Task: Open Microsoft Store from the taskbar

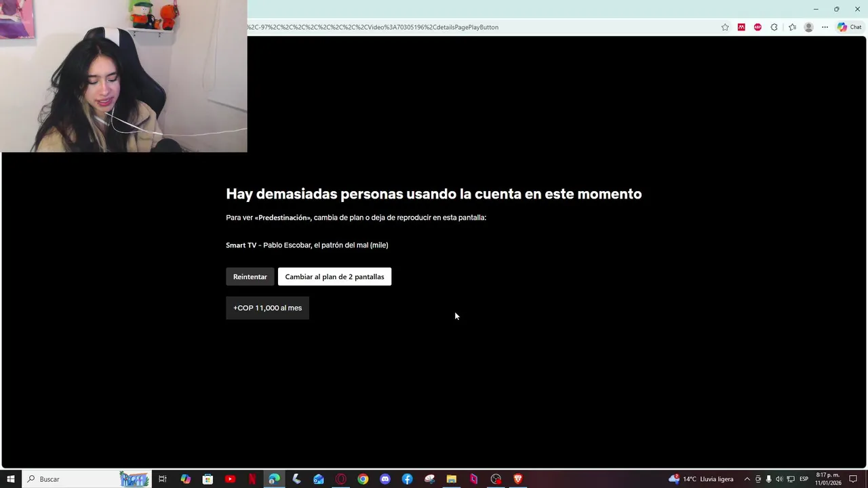Action: point(208,479)
